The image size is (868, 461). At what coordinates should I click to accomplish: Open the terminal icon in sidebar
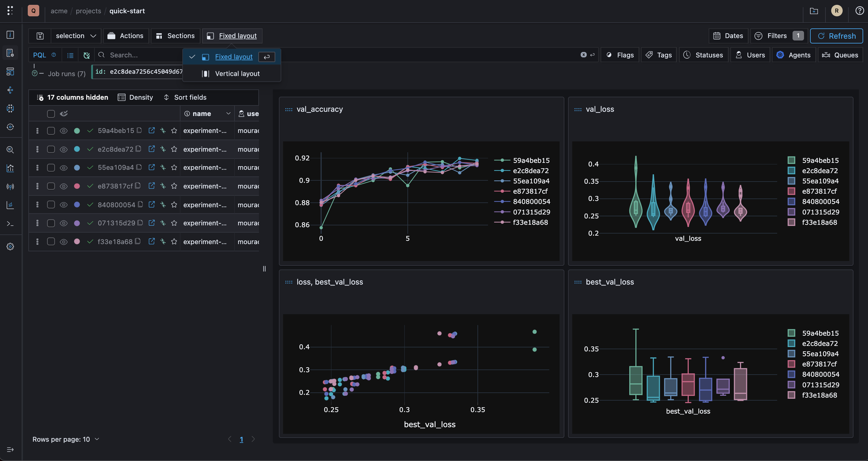click(11, 224)
